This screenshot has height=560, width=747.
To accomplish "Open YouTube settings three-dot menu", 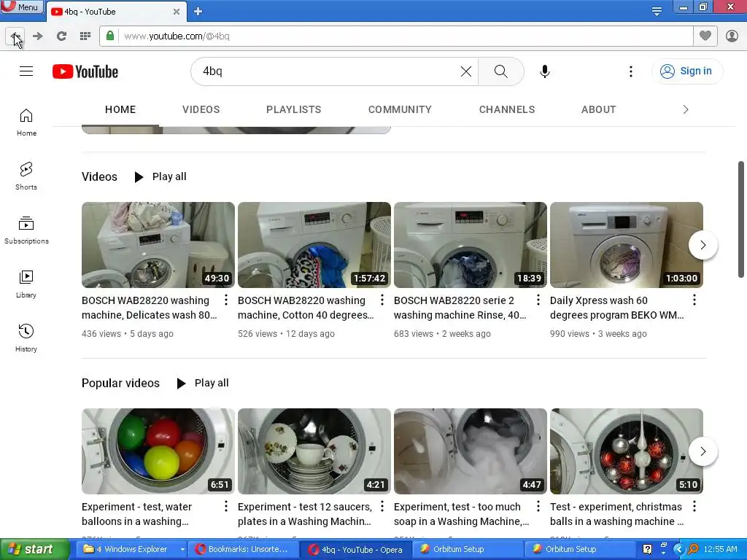I will [x=631, y=71].
